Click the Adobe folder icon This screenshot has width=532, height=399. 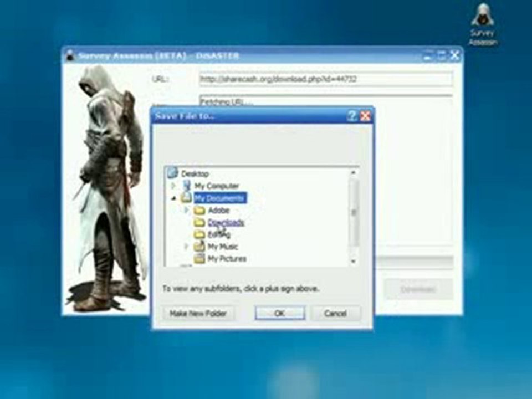199,211
